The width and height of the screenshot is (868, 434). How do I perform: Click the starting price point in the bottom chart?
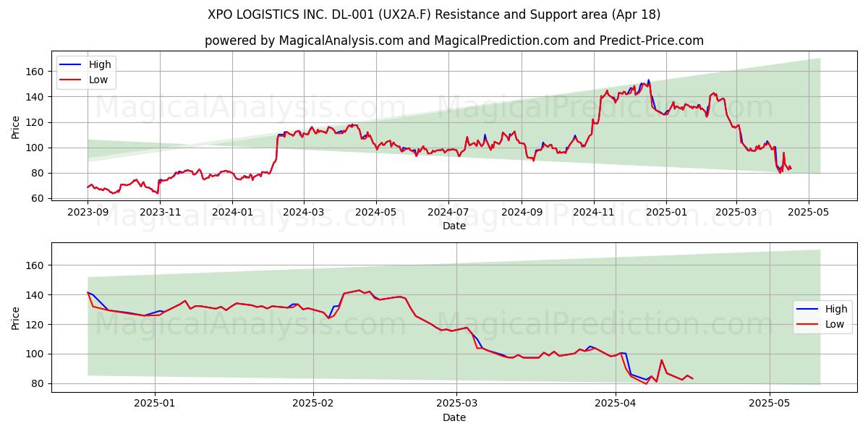point(88,292)
